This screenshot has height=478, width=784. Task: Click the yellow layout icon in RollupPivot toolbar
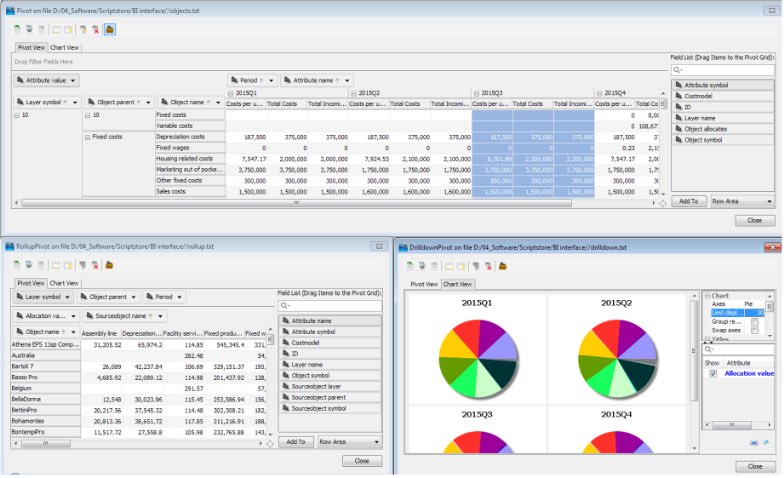(68, 265)
